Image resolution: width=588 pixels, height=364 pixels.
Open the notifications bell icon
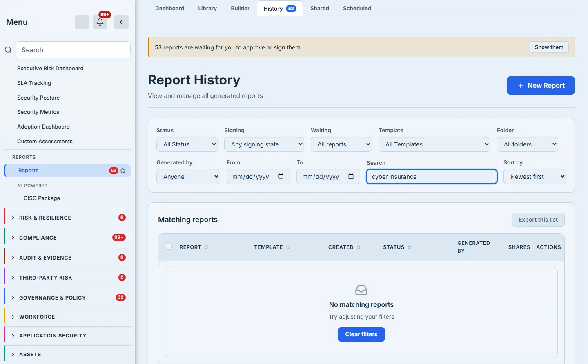pos(100,22)
